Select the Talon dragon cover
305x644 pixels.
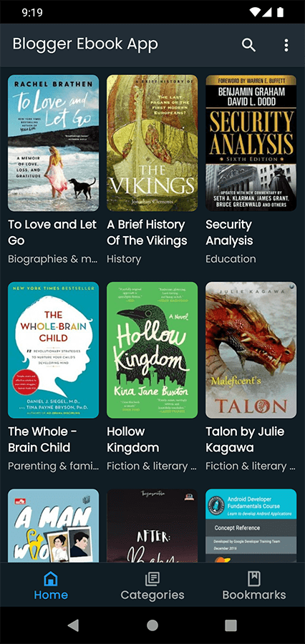coord(251,350)
